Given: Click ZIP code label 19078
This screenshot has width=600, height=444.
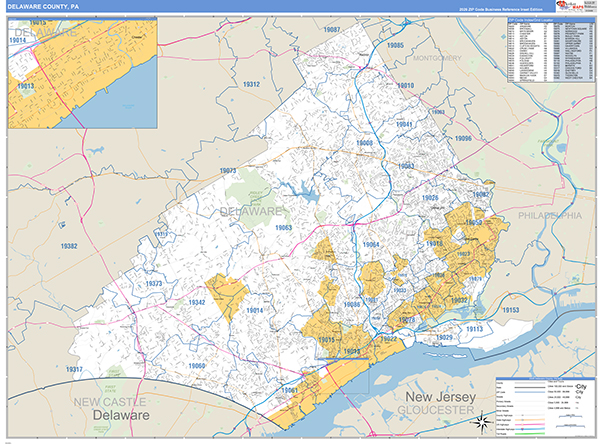Looking at the screenshot, I should click(407, 320).
